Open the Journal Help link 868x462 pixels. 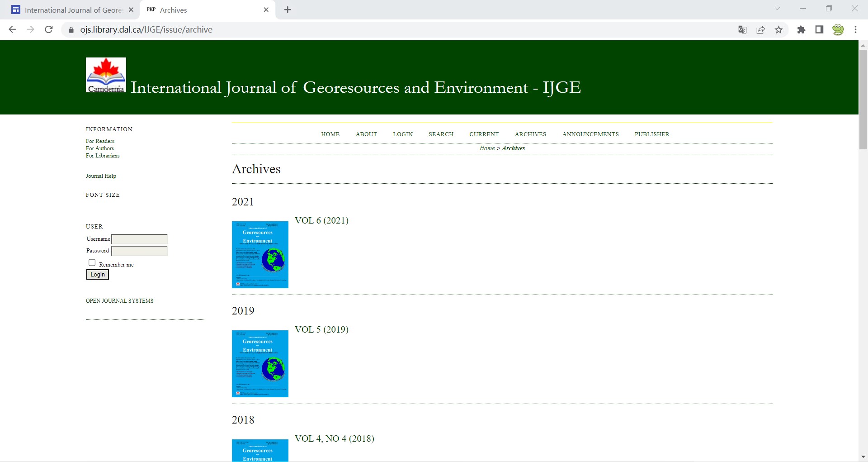(101, 176)
